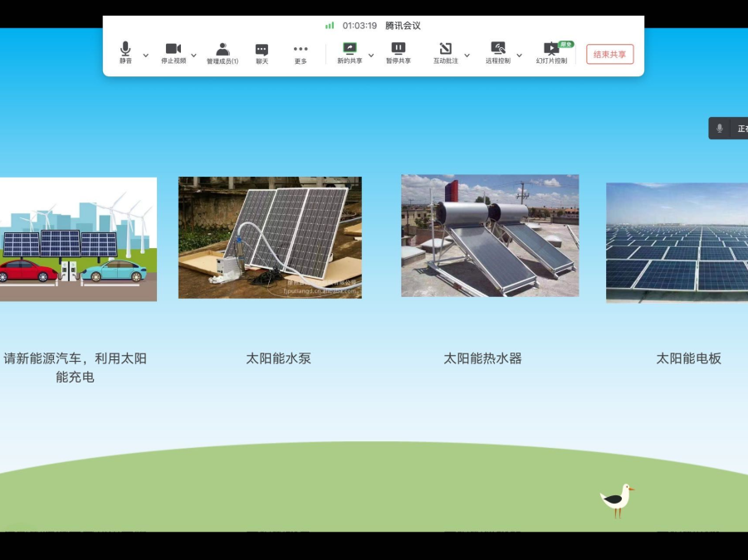The width and height of the screenshot is (748, 560).
Task: Open 幻灯片控制 slide control
Action: pos(551,52)
